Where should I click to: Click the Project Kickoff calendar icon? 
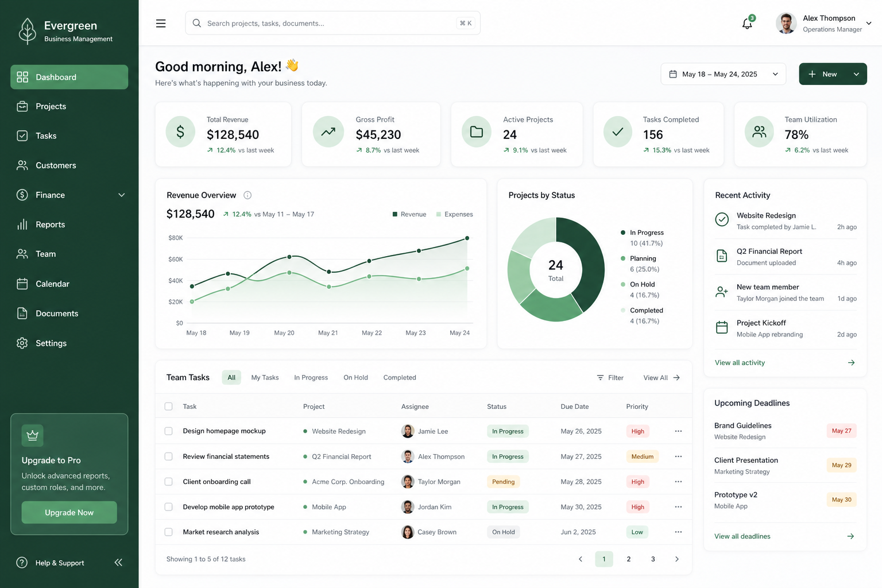click(722, 327)
